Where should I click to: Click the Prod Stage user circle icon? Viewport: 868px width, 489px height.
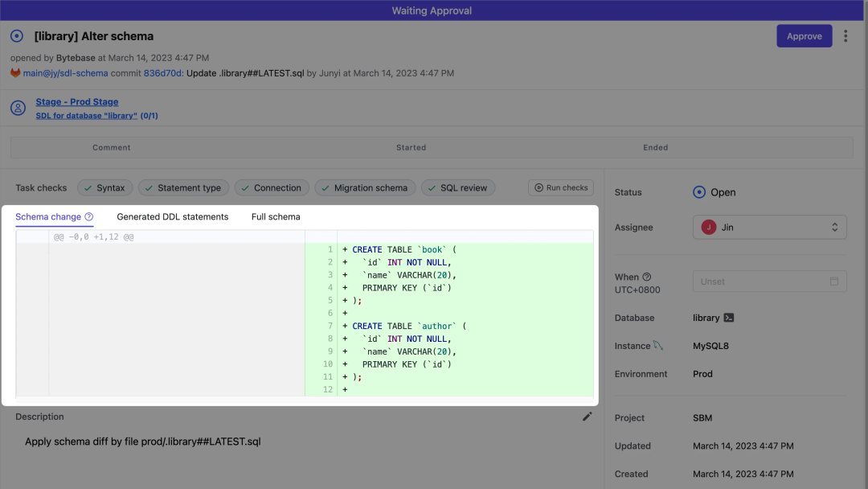pyautogui.click(x=18, y=108)
